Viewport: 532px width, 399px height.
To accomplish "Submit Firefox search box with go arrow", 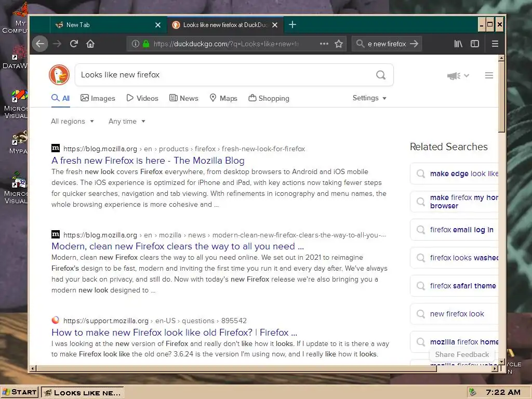I will [414, 44].
